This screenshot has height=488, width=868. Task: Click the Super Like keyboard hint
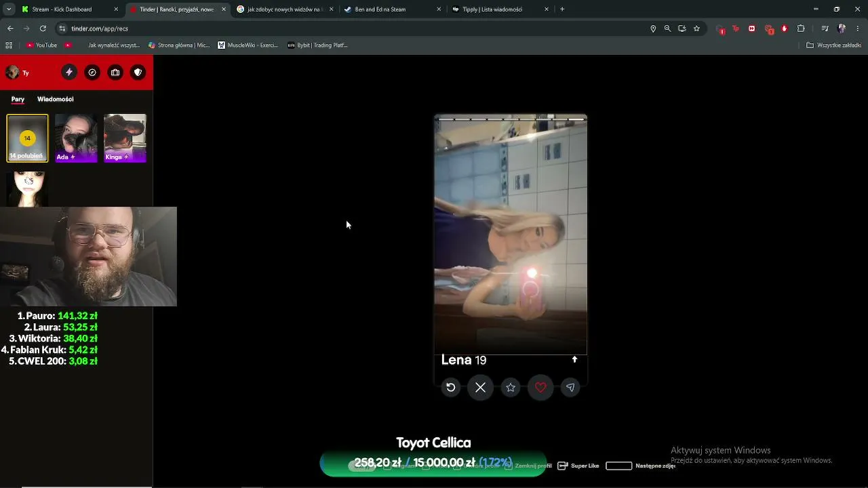click(578, 466)
